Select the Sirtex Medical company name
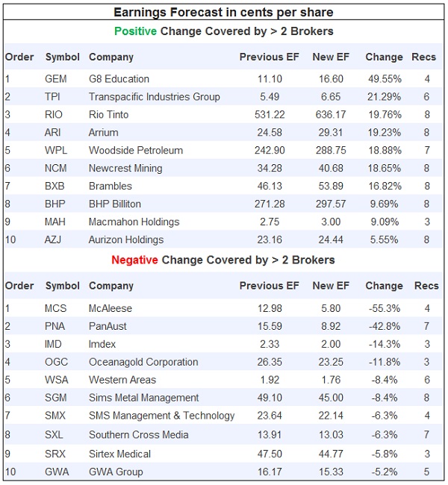Image resolution: width=448 pixels, height=485 pixels. [121, 452]
